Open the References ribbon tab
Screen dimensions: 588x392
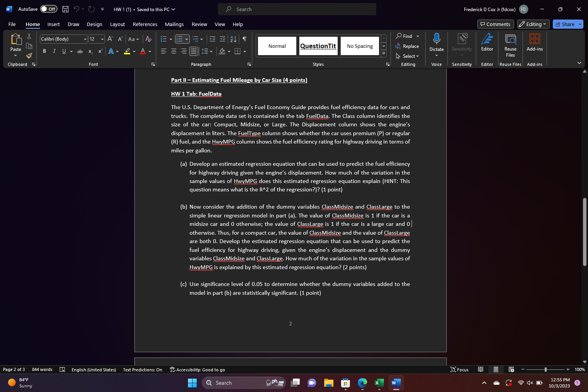pos(145,24)
